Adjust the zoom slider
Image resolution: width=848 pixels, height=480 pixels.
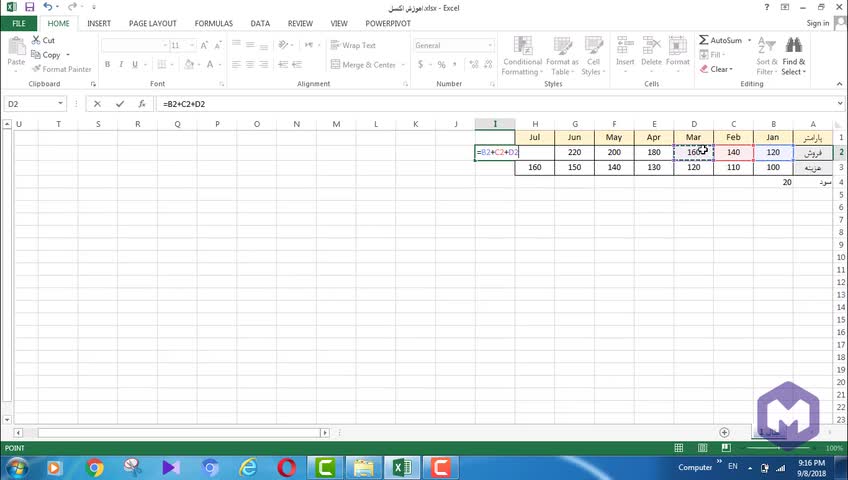pyautogui.click(x=779, y=448)
